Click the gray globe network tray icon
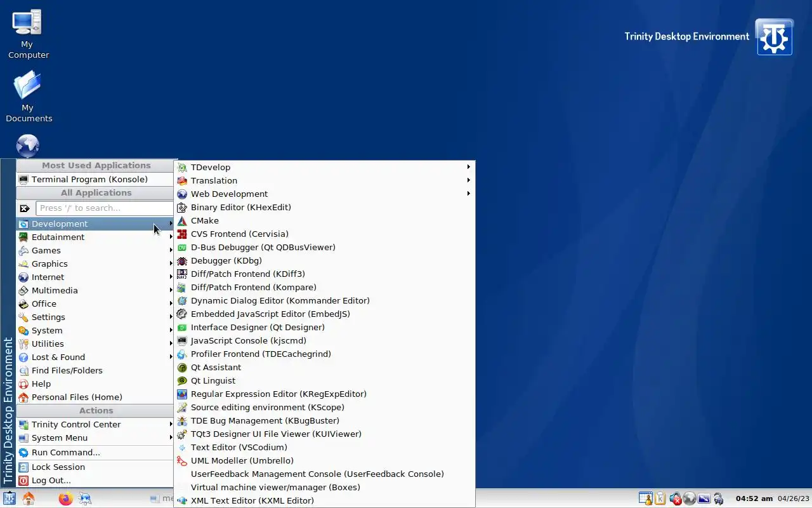The image size is (812, 508). [x=690, y=498]
